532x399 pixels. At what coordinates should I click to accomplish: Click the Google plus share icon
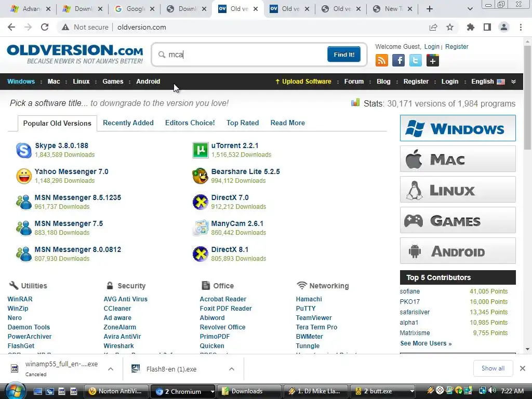pos(433,60)
